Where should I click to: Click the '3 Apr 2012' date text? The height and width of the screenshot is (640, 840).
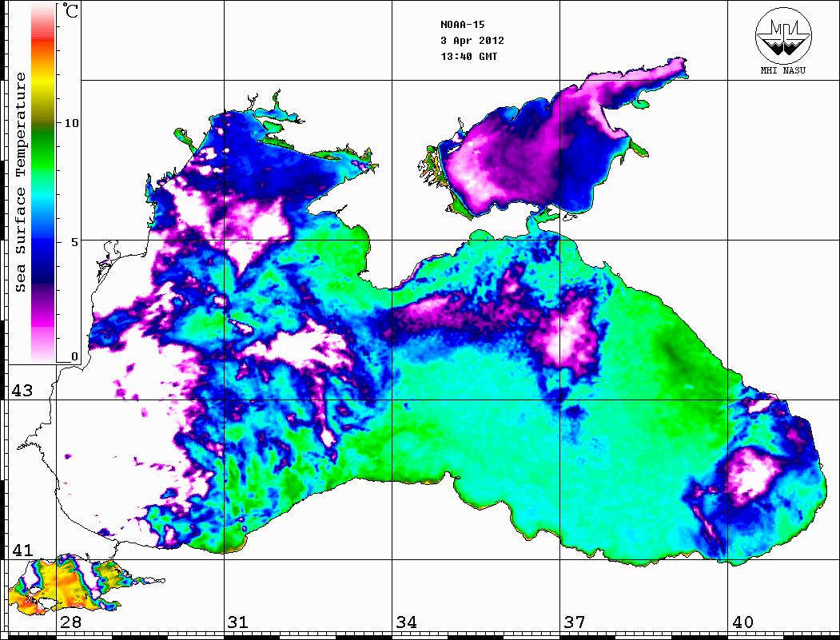(x=472, y=41)
